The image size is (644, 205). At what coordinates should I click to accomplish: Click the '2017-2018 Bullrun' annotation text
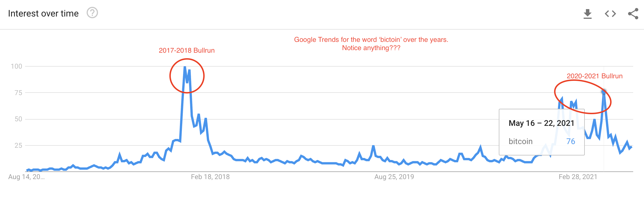point(187,50)
